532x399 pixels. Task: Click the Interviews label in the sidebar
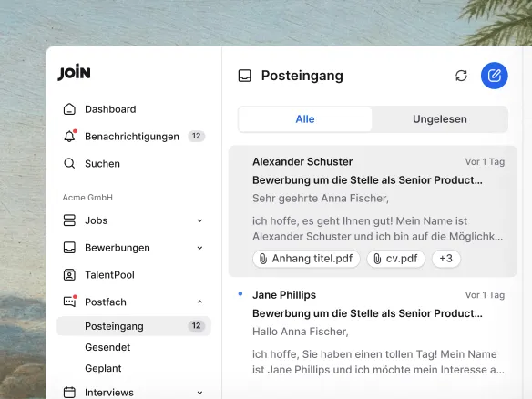click(x=109, y=393)
